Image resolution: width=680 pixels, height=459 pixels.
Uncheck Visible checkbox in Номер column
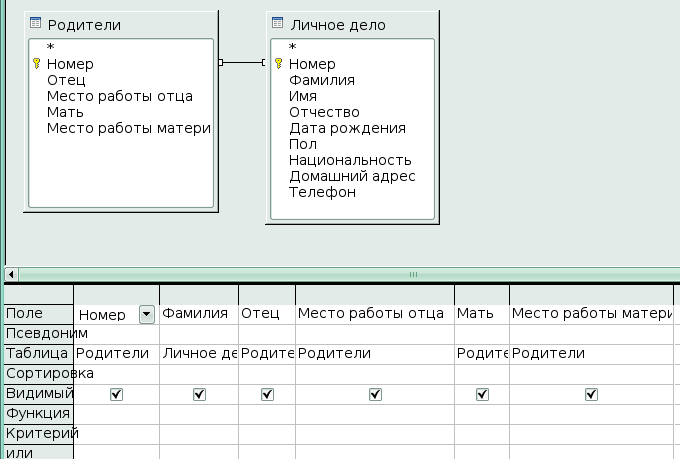[x=116, y=394]
